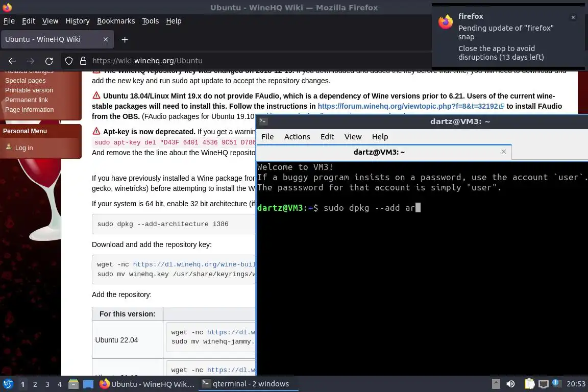Open the tracking protection shield icon
The width and height of the screenshot is (588, 392).
[x=68, y=61]
